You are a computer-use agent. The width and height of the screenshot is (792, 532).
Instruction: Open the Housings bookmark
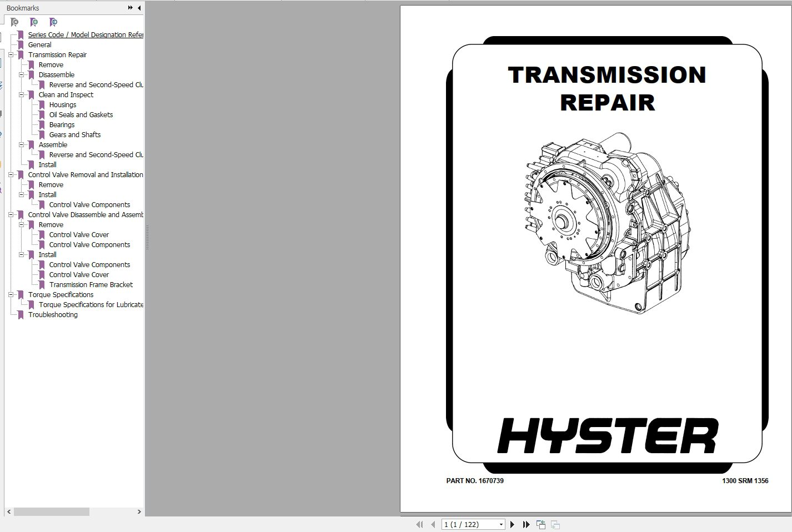click(62, 105)
